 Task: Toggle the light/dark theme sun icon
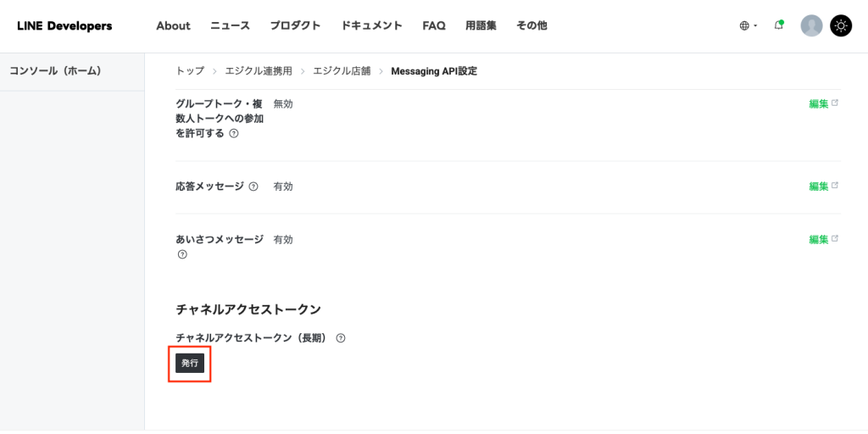click(x=840, y=25)
